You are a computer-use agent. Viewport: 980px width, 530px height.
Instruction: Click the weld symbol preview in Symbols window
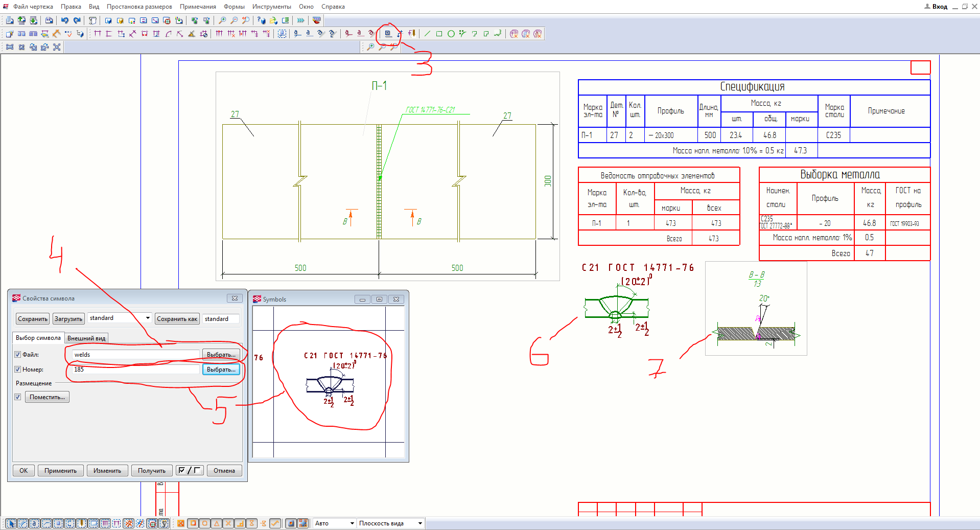(x=330, y=381)
